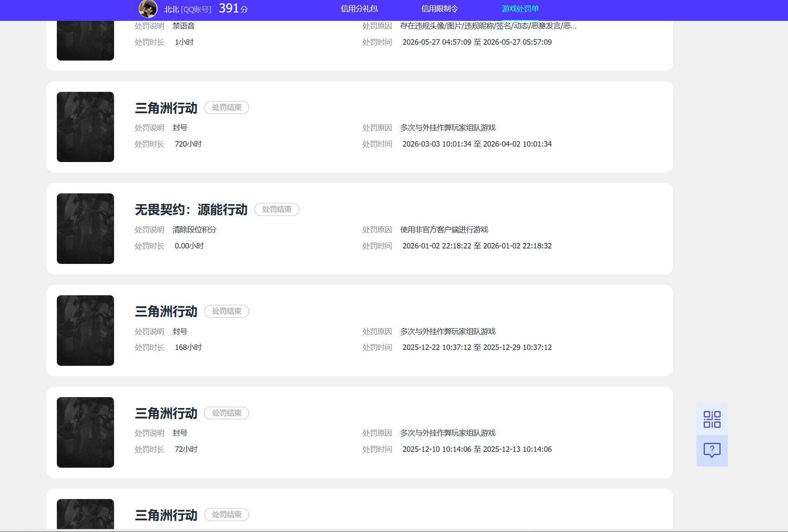Click the time range starting 2025-12-10 10:14:06
This screenshot has height=532, width=788.
tap(477, 449)
